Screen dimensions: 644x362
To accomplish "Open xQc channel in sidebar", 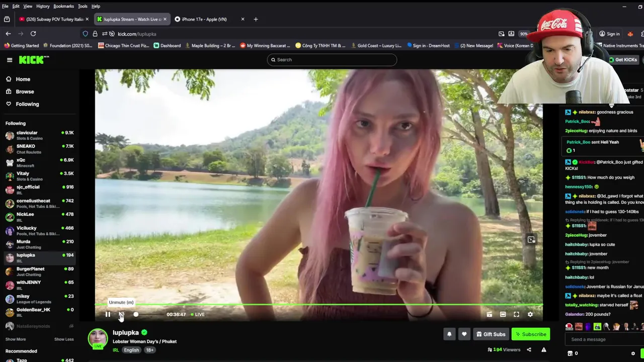I will (39, 162).
